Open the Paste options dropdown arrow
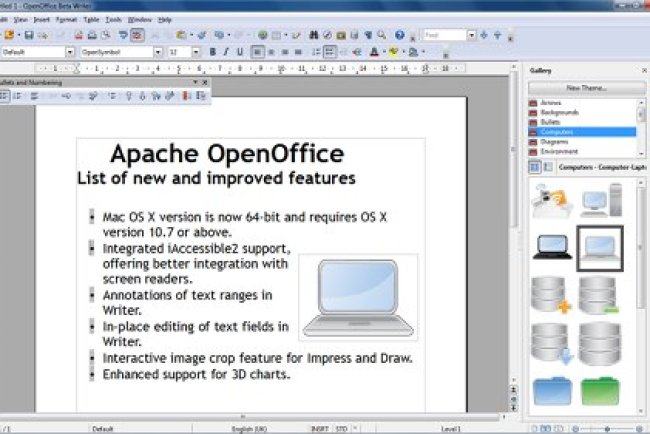This screenshot has height=434, width=650. coord(191,35)
